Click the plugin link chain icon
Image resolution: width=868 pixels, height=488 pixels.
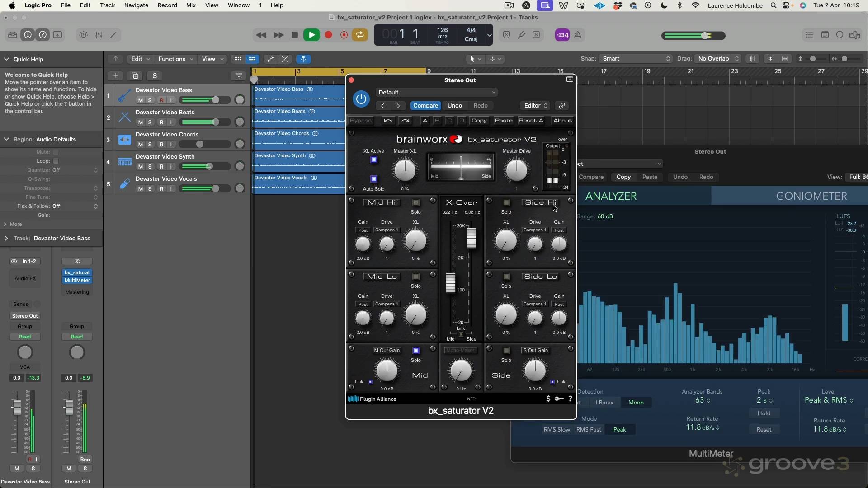click(562, 106)
